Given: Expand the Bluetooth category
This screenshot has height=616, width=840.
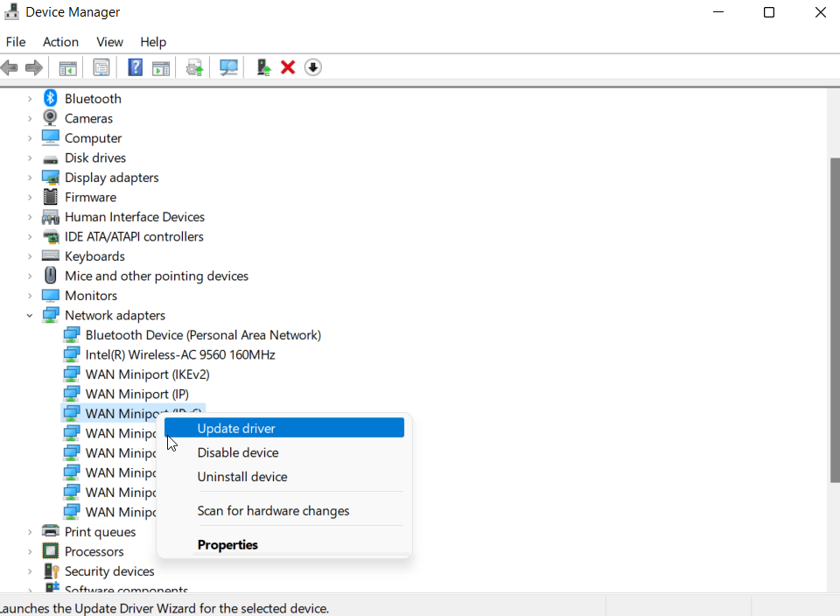Looking at the screenshot, I should [x=30, y=99].
